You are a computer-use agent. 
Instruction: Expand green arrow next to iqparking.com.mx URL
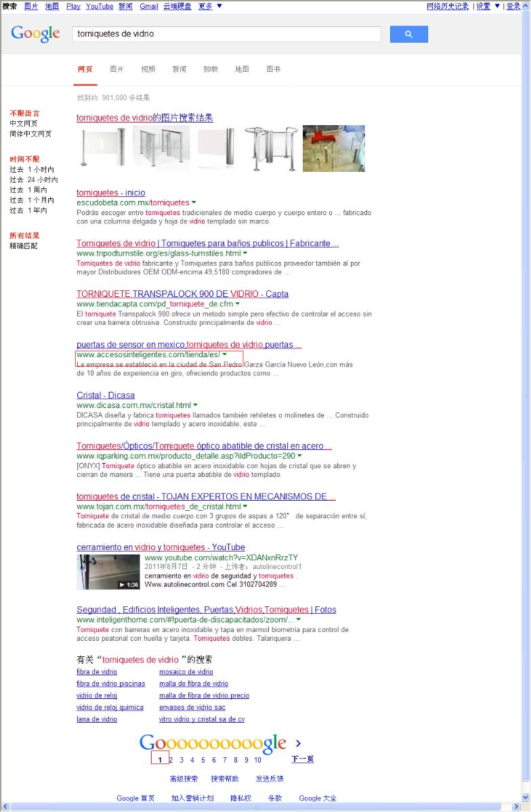point(299,456)
